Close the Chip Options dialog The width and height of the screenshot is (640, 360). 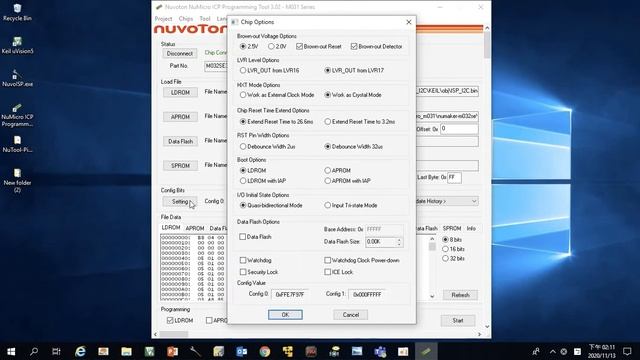409,22
